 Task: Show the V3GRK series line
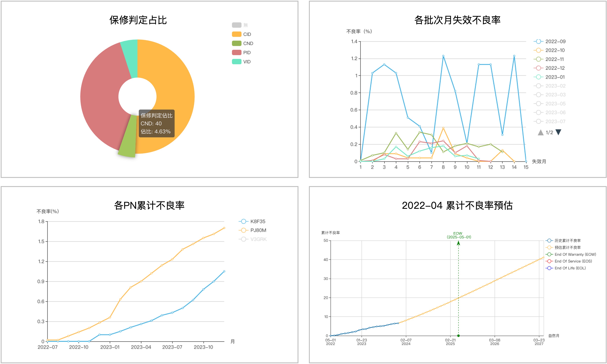(253, 239)
